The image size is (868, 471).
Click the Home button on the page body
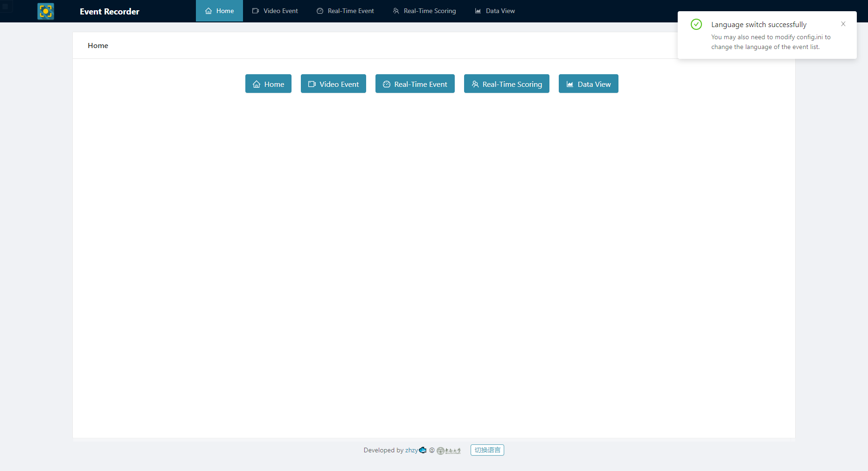[268, 84]
